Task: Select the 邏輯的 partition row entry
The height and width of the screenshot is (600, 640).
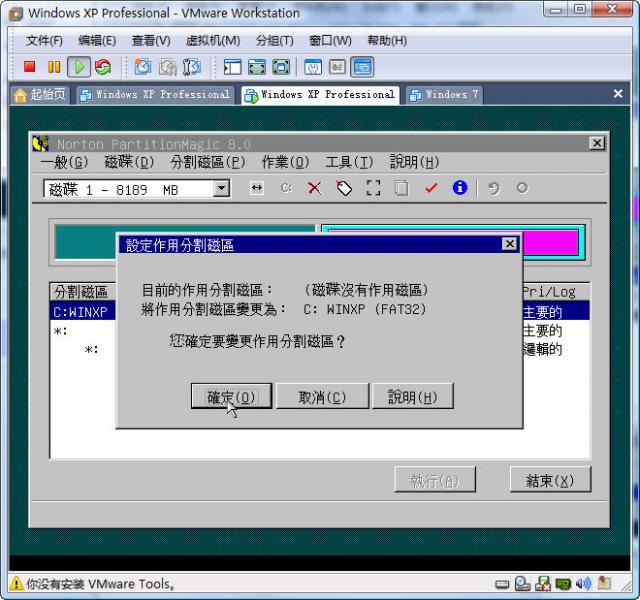Action: 542,349
